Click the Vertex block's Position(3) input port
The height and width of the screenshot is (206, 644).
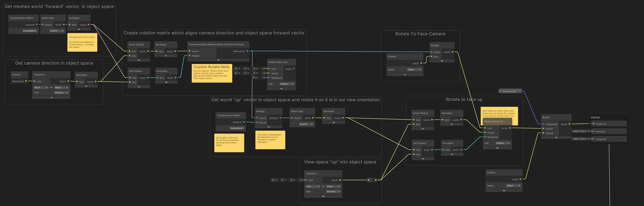(x=593, y=124)
